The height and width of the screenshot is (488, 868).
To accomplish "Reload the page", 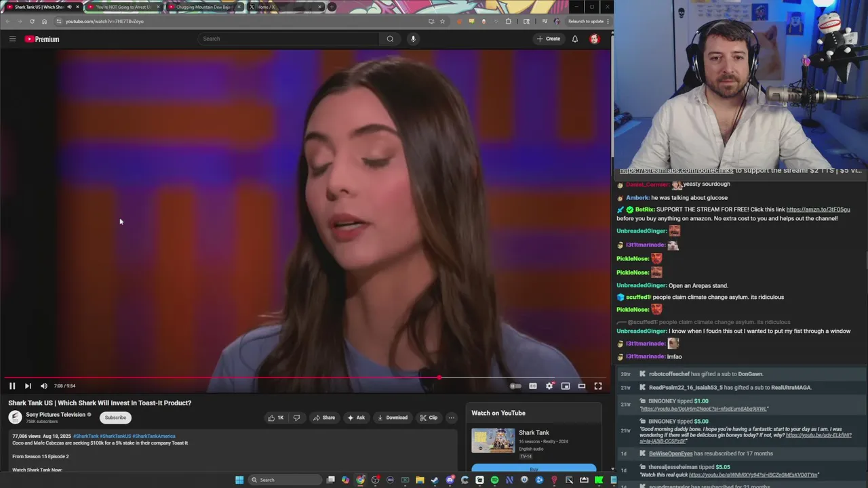I will click(x=32, y=21).
